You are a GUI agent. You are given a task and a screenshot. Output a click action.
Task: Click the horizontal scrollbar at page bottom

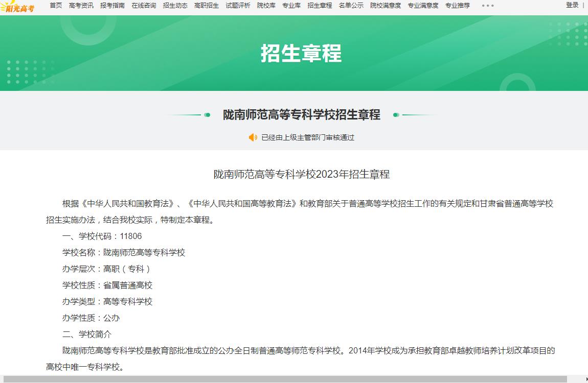click(x=285, y=379)
